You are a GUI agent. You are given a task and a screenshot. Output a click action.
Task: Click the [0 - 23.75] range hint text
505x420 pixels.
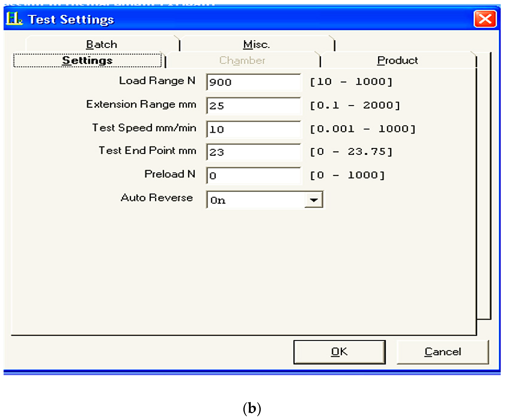[351, 152]
